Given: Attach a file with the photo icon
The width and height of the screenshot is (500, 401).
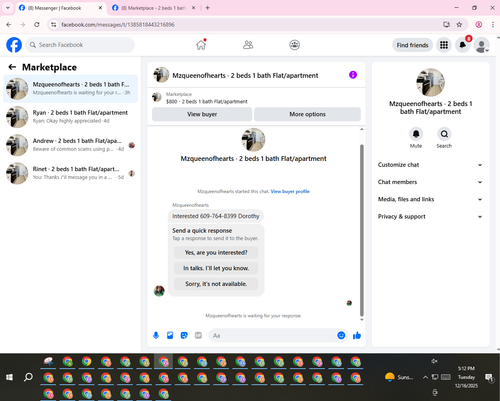Looking at the screenshot, I should tap(170, 335).
